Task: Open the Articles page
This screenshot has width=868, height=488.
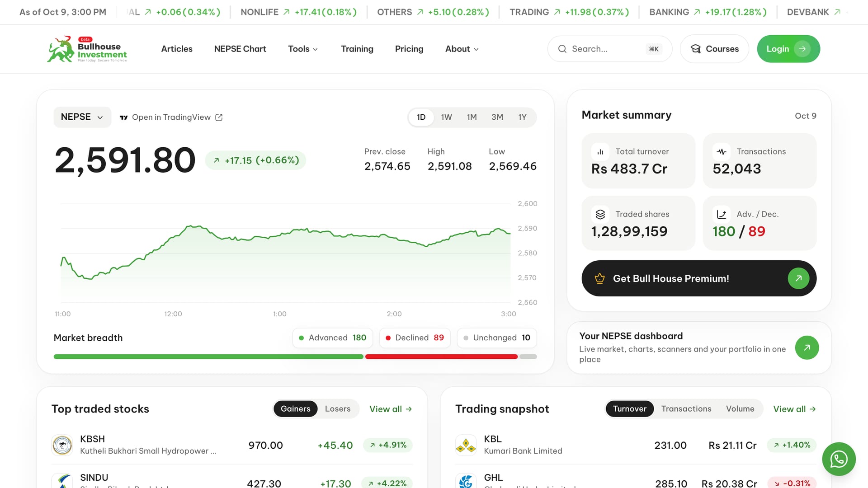Action: tap(177, 49)
